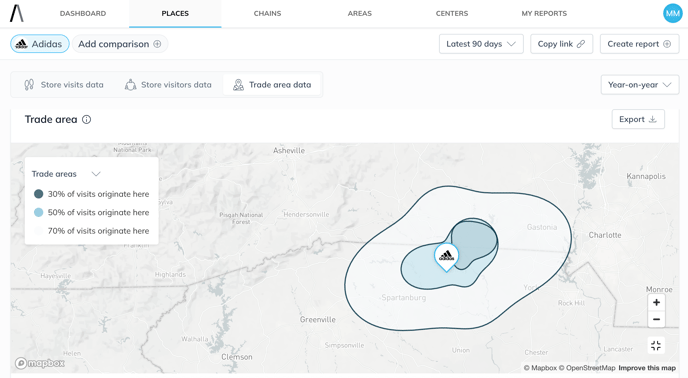Viewport: 688px width, 378px height.
Task: Open the MM user avatar menu
Action: [x=672, y=13]
